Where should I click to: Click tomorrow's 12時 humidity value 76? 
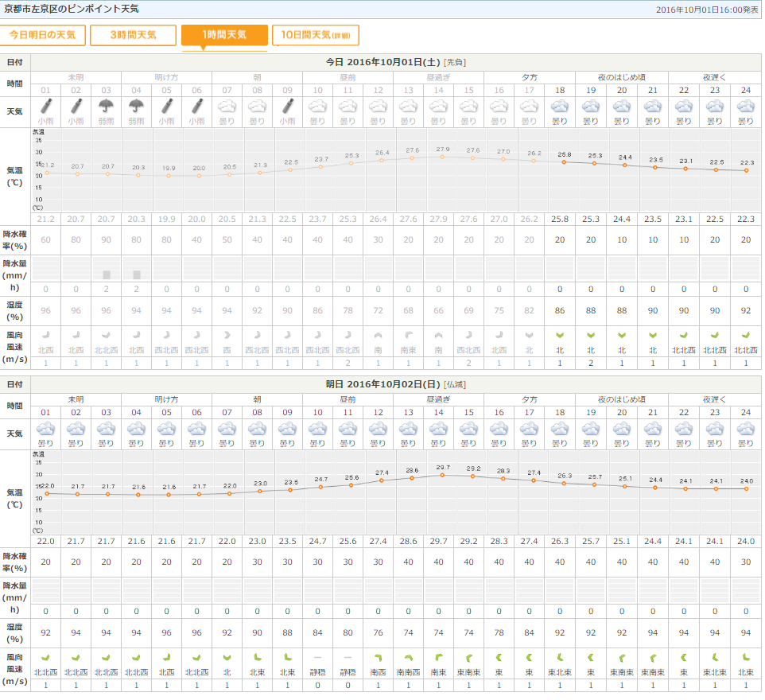pos(378,632)
